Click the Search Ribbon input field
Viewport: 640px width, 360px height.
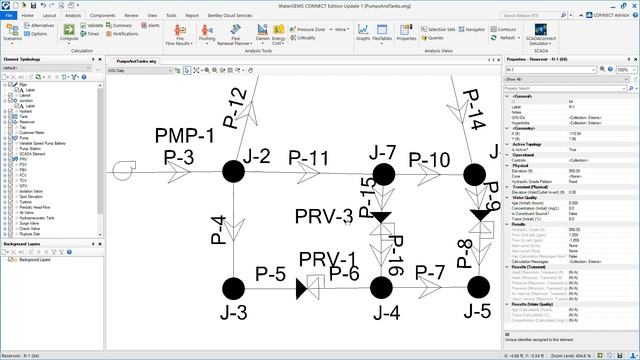530,16
